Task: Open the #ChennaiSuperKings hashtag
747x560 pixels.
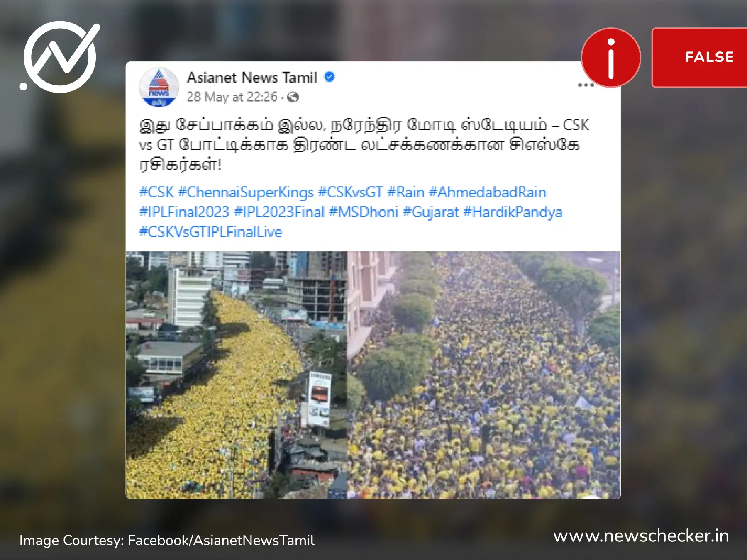Action: click(246, 192)
